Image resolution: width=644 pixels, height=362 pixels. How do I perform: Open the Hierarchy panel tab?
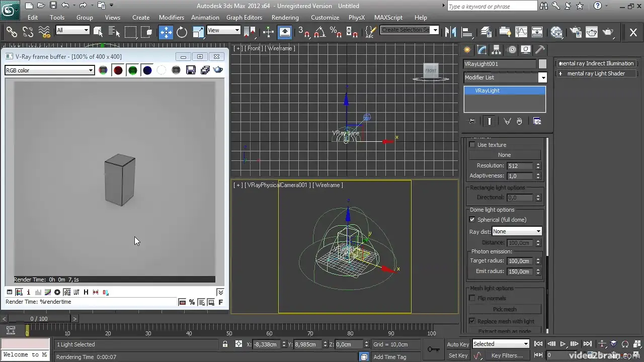point(497,50)
